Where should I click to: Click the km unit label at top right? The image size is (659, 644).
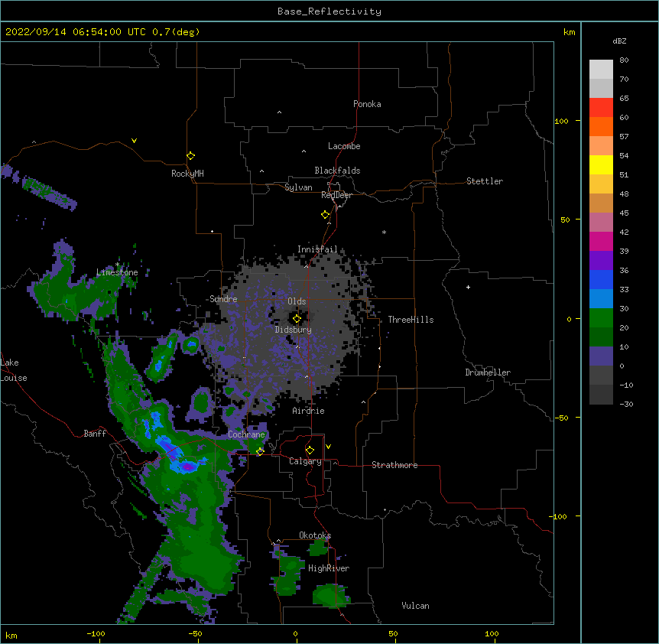pos(570,32)
